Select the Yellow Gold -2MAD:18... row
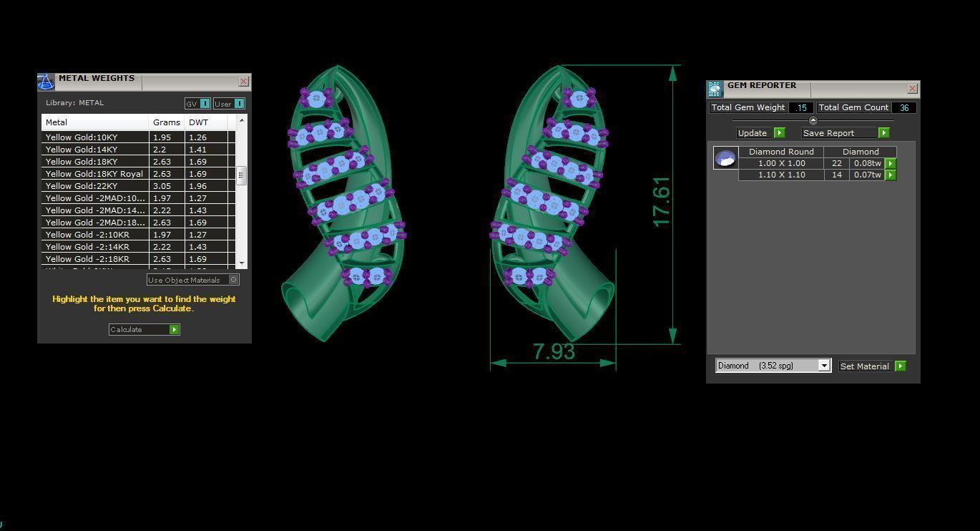Viewport: 980px width, 531px height. (x=138, y=223)
